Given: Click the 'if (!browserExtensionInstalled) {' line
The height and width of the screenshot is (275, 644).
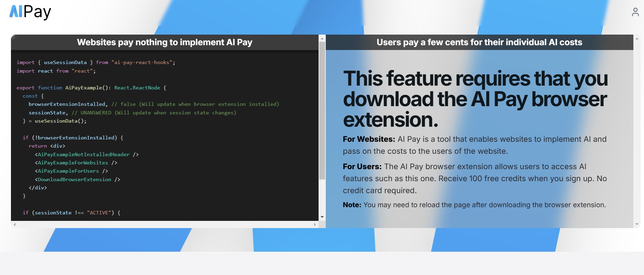Looking at the screenshot, I should (73, 138).
